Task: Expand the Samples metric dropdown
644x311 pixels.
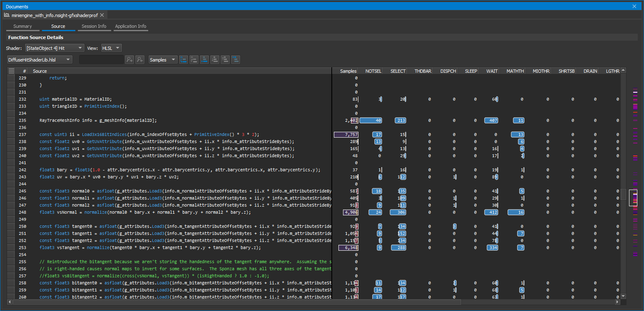Action: point(163,60)
